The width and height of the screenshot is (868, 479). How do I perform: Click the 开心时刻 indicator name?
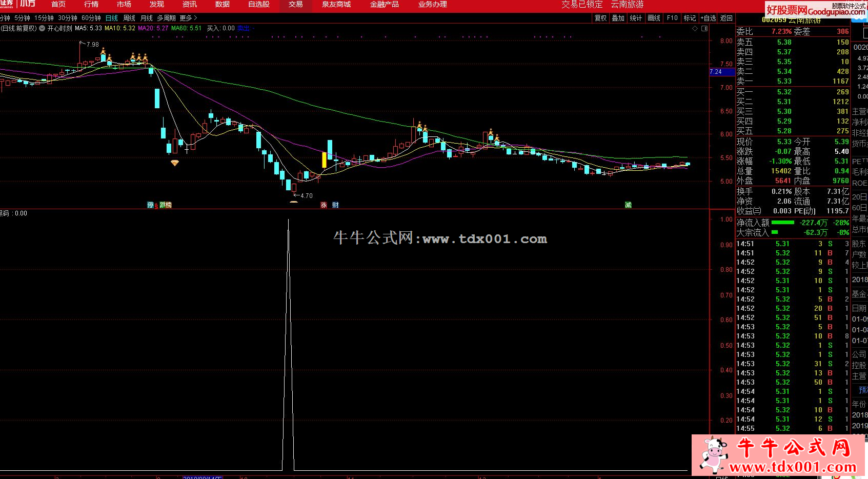pyautogui.click(x=59, y=28)
